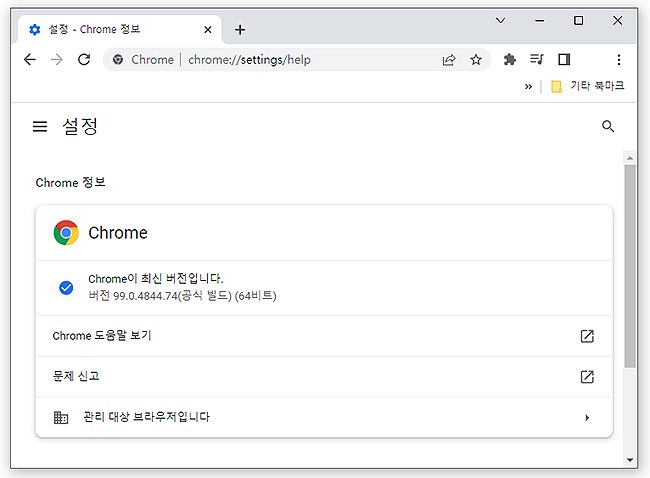Bookmark this page with the star icon

[x=476, y=60]
